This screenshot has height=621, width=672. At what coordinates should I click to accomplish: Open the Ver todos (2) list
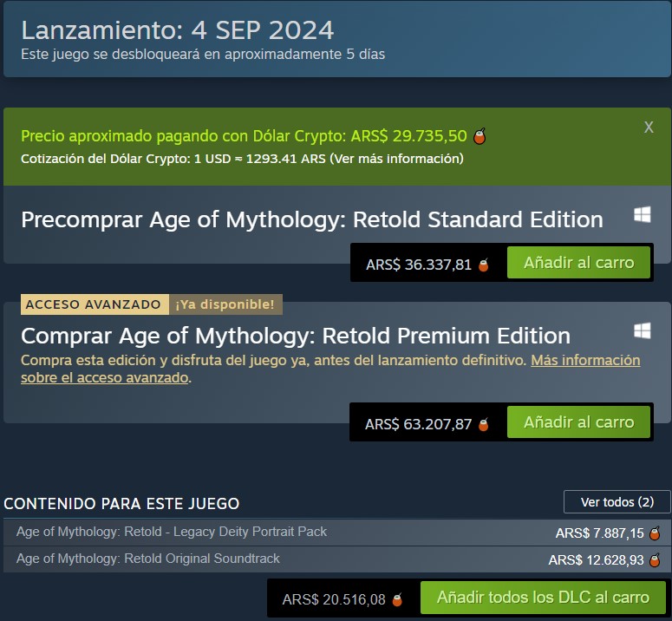tap(617, 502)
